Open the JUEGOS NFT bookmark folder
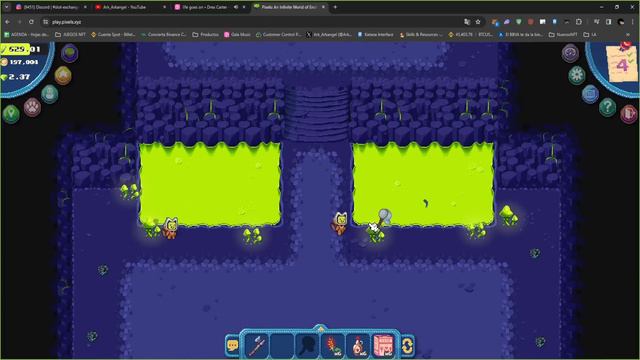 [71, 35]
